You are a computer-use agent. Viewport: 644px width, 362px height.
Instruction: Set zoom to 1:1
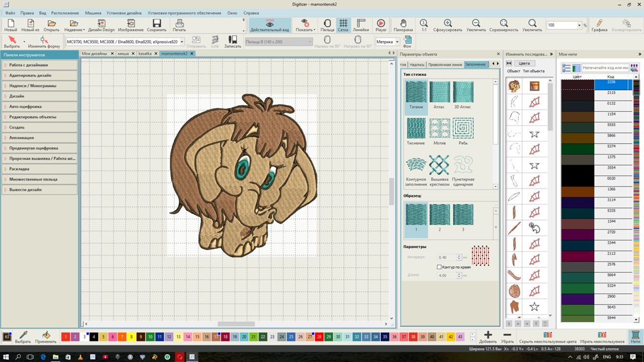[x=424, y=25]
